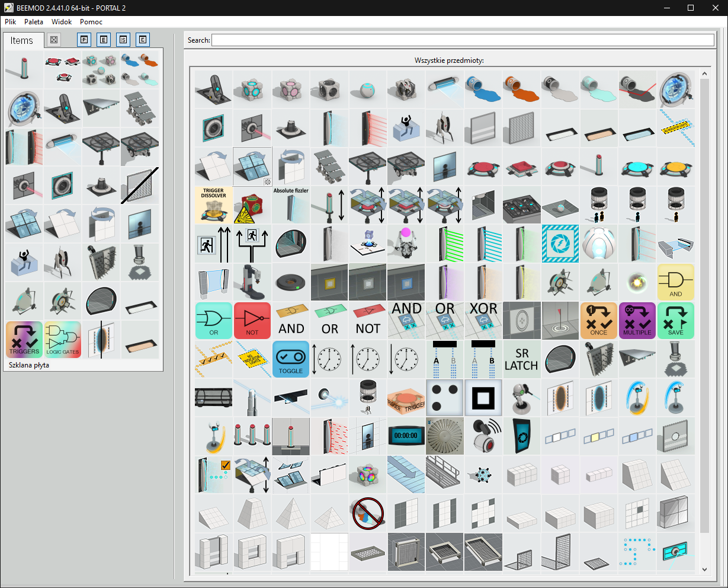Choose the blue TOGGLE item tile

pyautogui.click(x=291, y=359)
